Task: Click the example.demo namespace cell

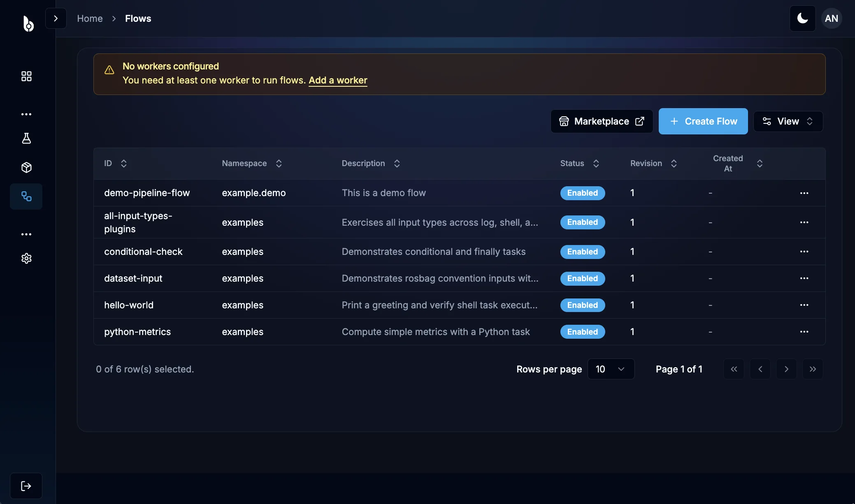Action: [x=254, y=193]
